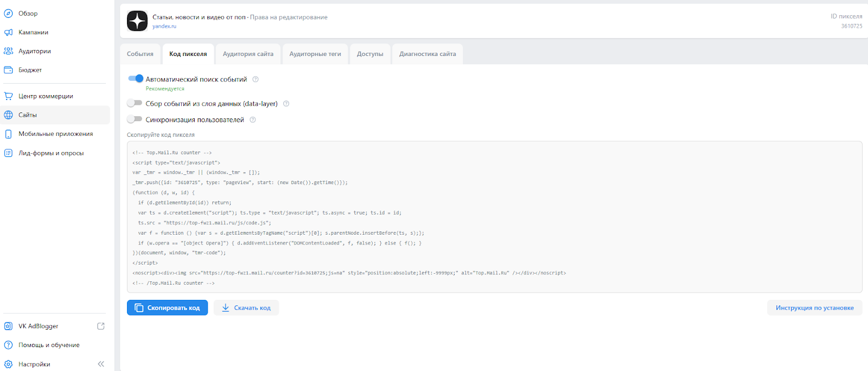868x371 pixels.
Task: Open Audiences (Аудитории) people icon
Action: 8,51
